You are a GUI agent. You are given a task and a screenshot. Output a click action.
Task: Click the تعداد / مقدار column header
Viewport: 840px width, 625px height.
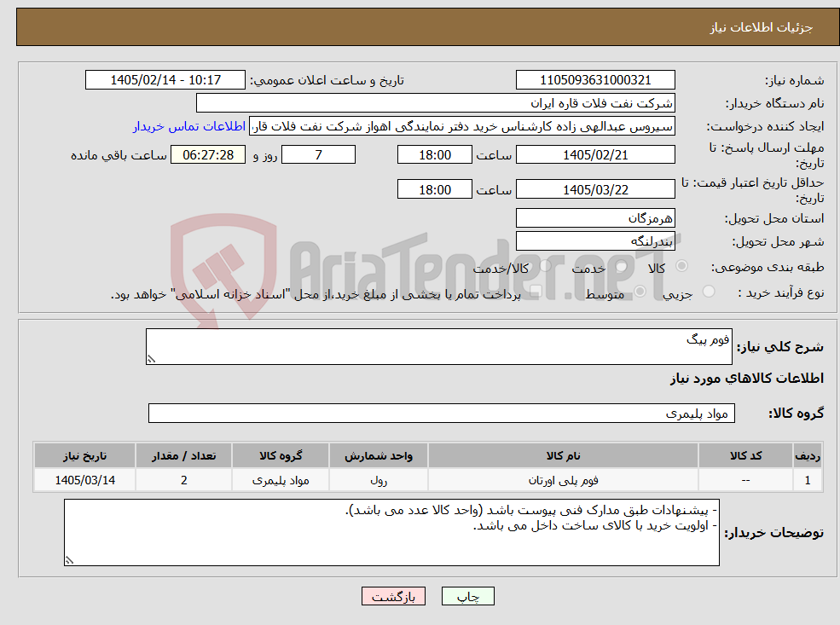pyautogui.click(x=183, y=456)
